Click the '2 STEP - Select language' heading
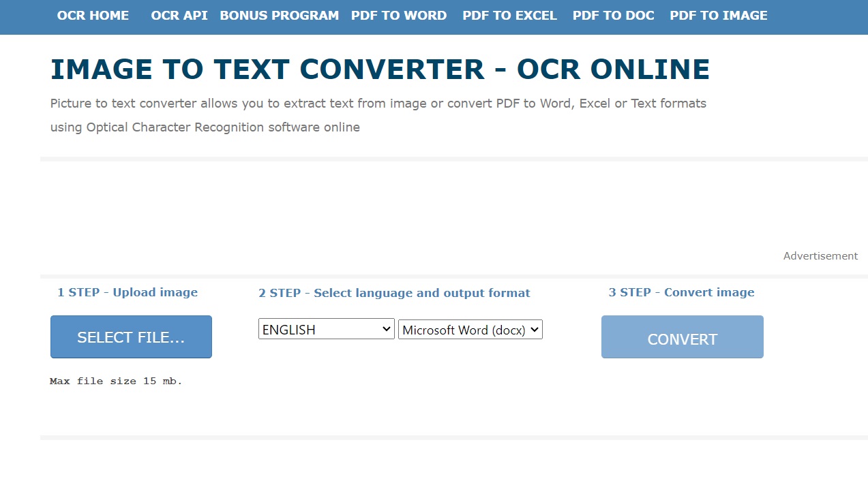 coord(394,293)
